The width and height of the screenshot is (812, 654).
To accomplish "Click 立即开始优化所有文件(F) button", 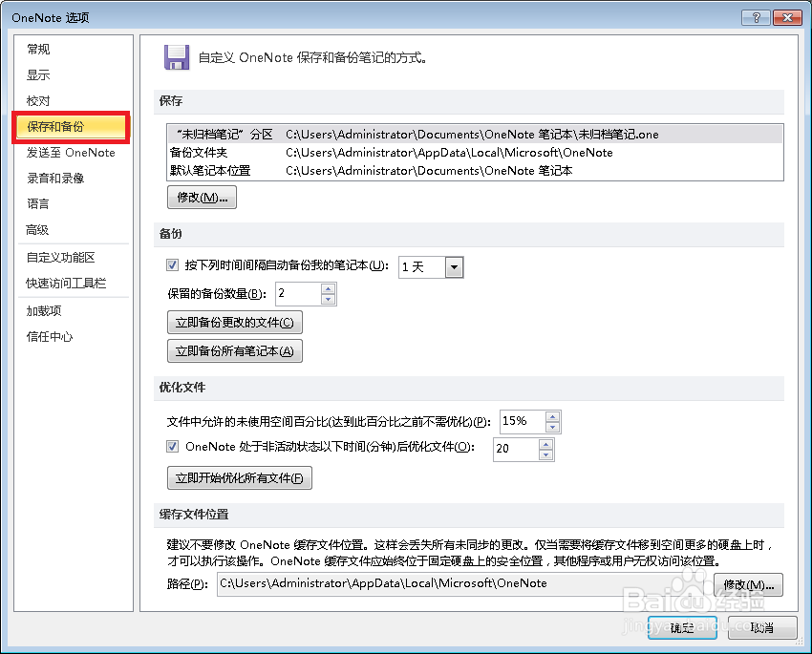I will pyautogui.click(x=239, y=478).
